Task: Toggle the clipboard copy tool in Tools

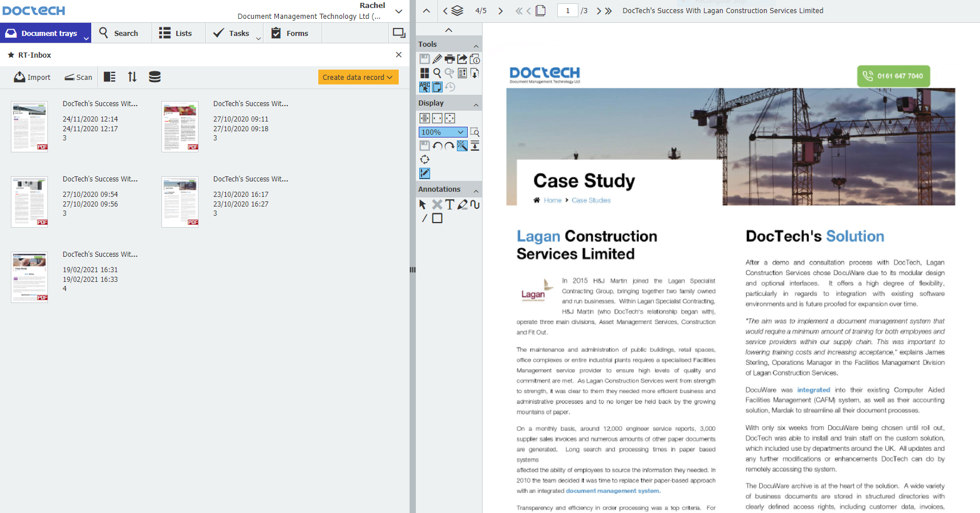Action: pyautogui.click(x=437, y=87)
